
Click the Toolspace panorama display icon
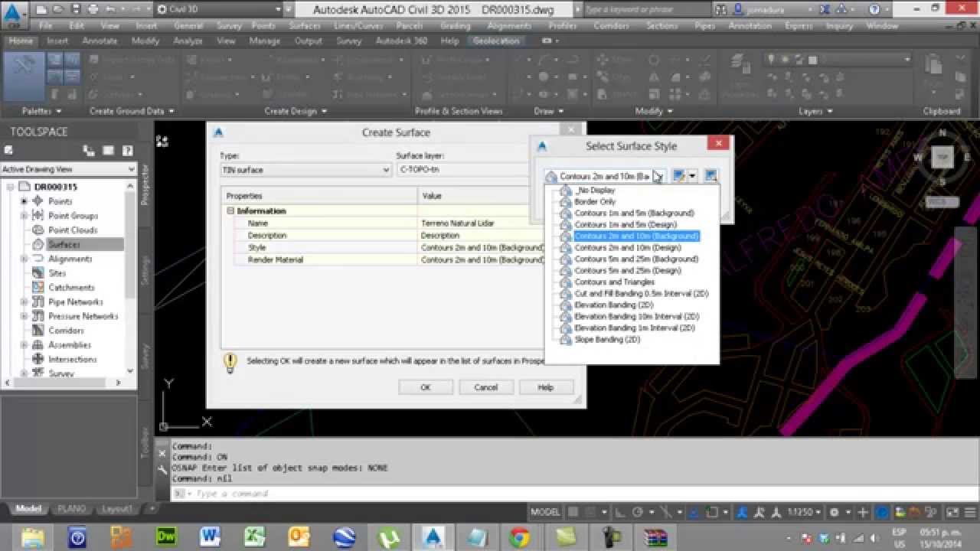click(x=109, y=151)
